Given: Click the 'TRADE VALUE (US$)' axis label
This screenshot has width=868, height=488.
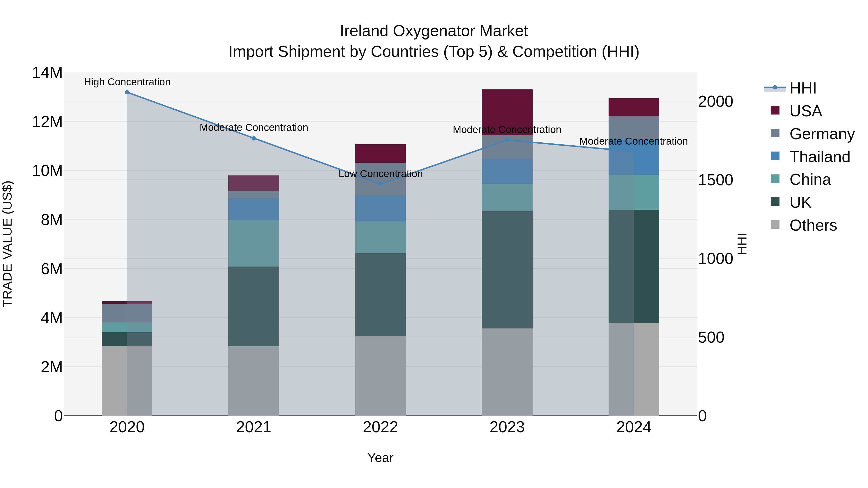Looking at the screenshot, I should [7, 244].
